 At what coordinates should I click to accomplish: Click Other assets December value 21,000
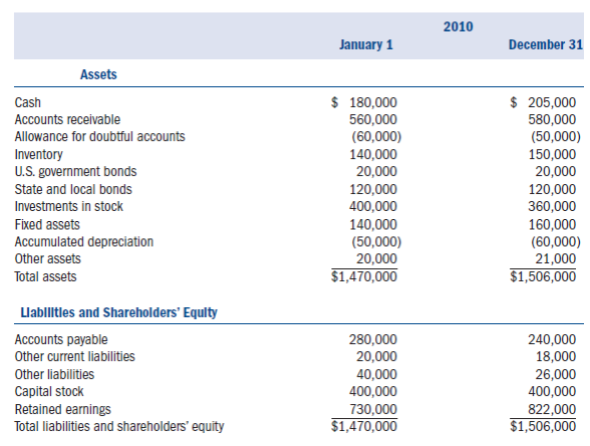pos(556,259)
